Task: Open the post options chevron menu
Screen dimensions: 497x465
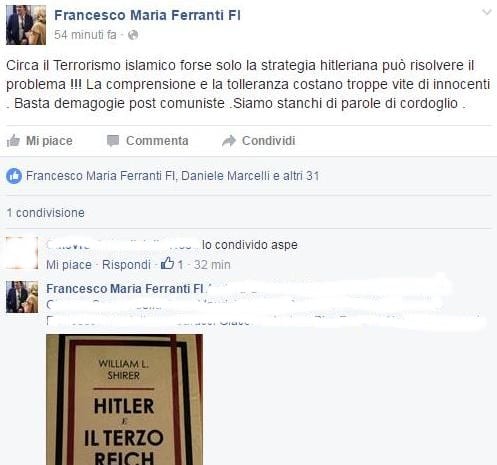Action: (x=487, y=12)
